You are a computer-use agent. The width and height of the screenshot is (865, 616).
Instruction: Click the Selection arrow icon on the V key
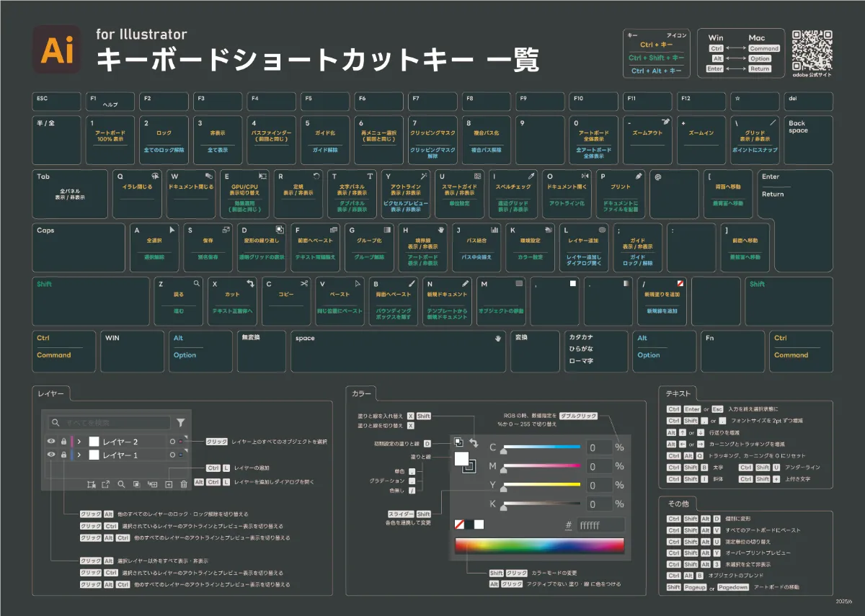point(358,283)
